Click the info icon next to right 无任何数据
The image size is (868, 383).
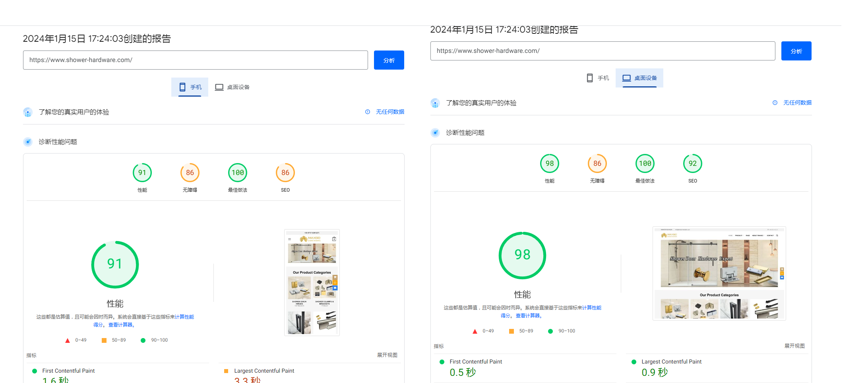(x=775, y=103)
